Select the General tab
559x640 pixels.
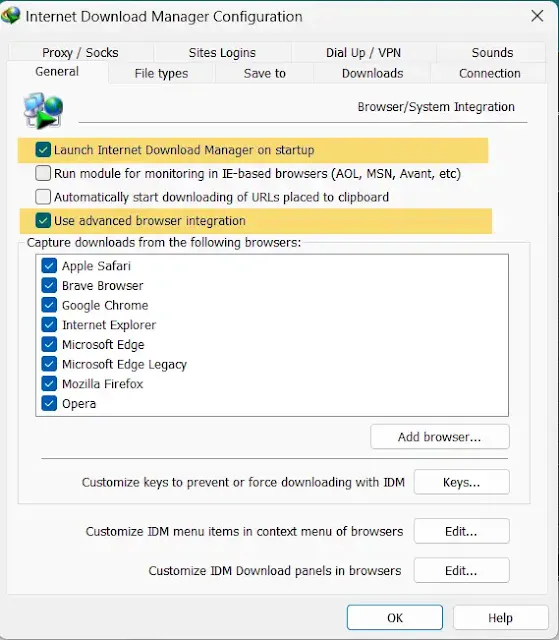click(57, 72)
